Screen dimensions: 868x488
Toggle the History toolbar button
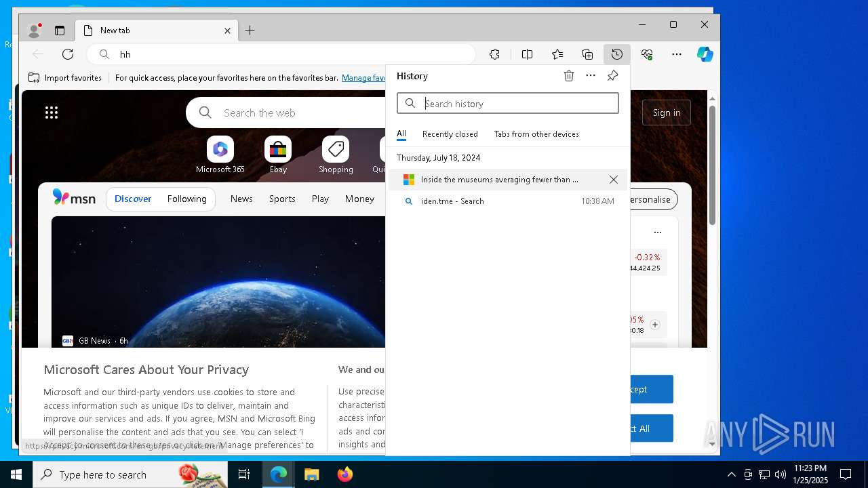point(617,54)
